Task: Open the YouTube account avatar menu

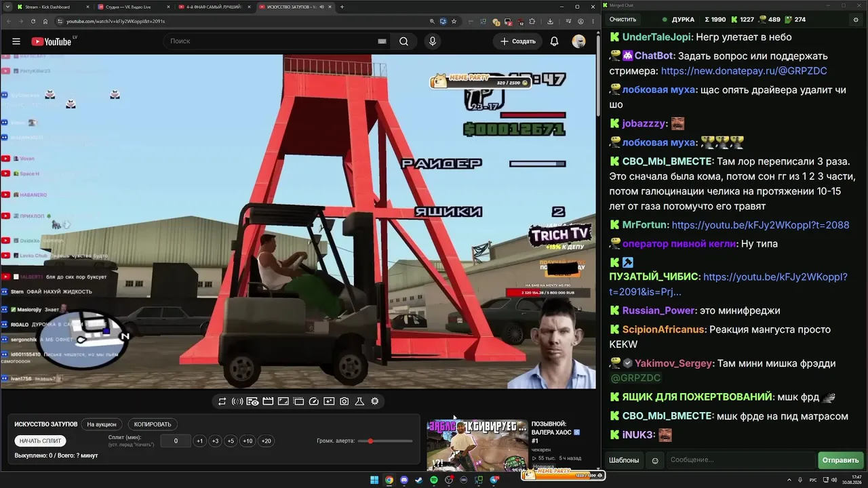Action: click(578, 41)
